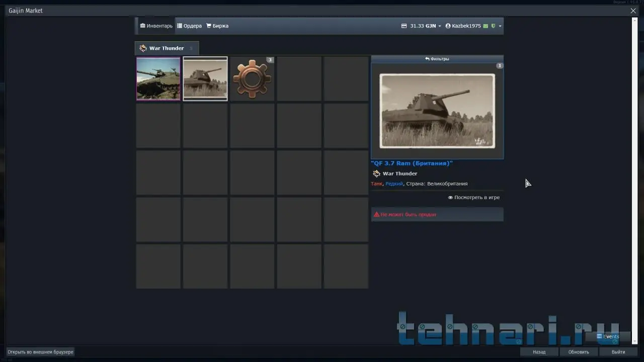Select the War Thunder game filter tab

[166, 48]
